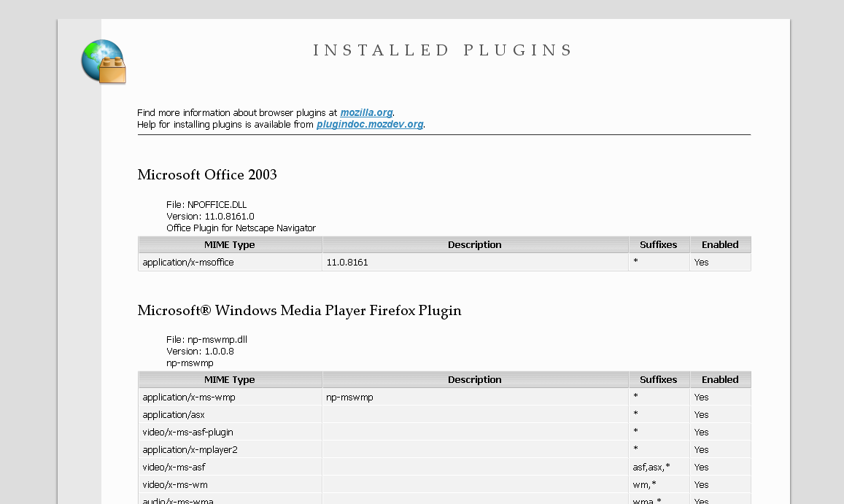Click the Version: 11.0.8161.0 line
This screenshot has width=844, height=504.
[x=210, y=217]
